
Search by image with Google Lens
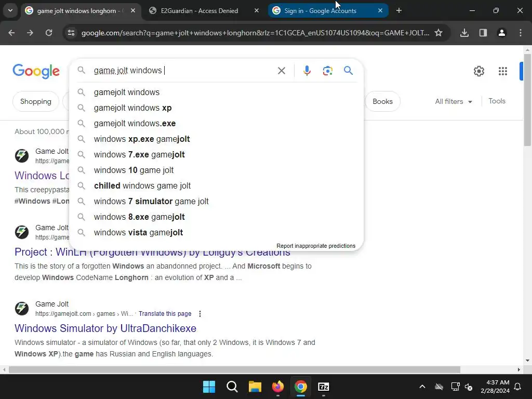tap(327, 71)
